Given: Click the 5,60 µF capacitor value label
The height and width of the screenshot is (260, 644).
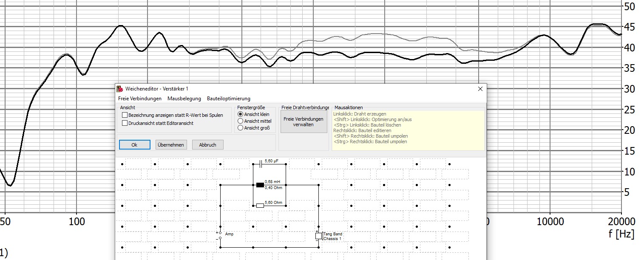Looking at the screenshot, I should 271,161.
